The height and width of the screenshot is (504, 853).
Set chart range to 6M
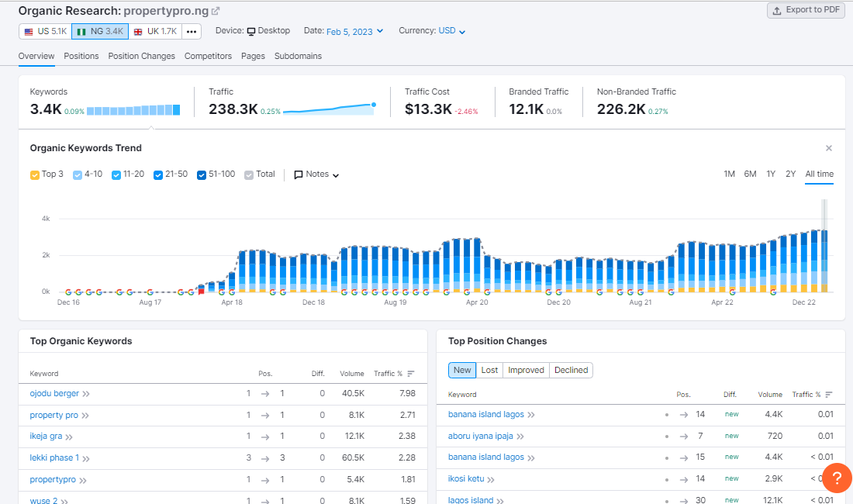coord(750,174)
